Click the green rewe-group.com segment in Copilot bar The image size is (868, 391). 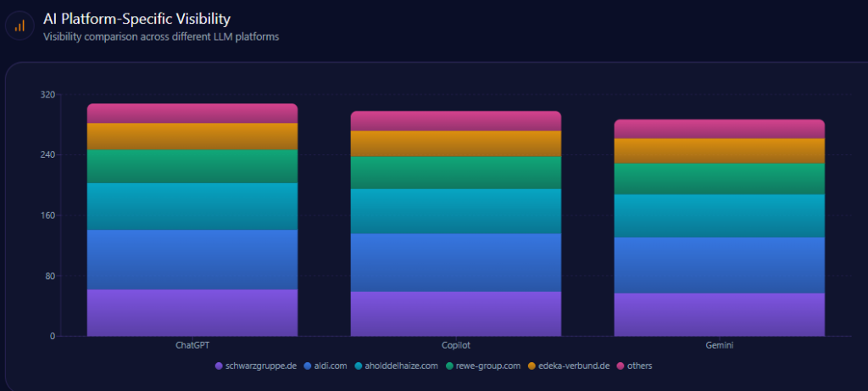[x=456, y=172]
